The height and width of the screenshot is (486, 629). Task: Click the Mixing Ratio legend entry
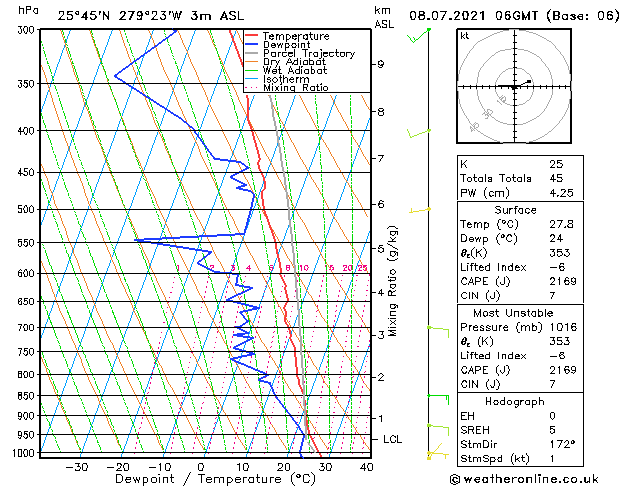pyautogui.click(x=295, y=88)
